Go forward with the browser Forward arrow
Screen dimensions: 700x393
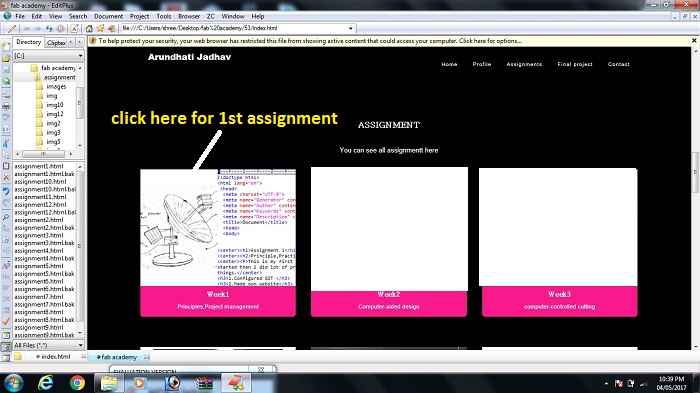38,28
